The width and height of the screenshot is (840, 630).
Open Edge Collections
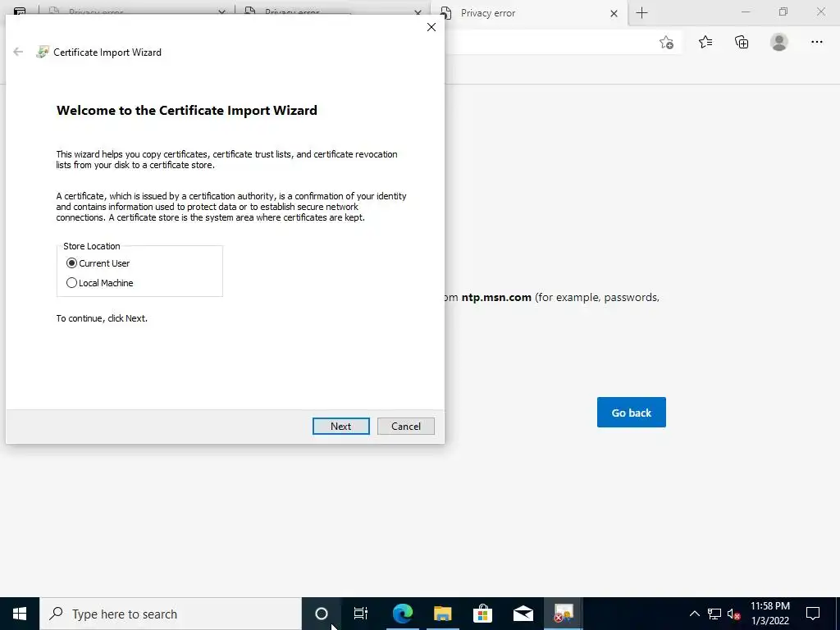[742, 42]
